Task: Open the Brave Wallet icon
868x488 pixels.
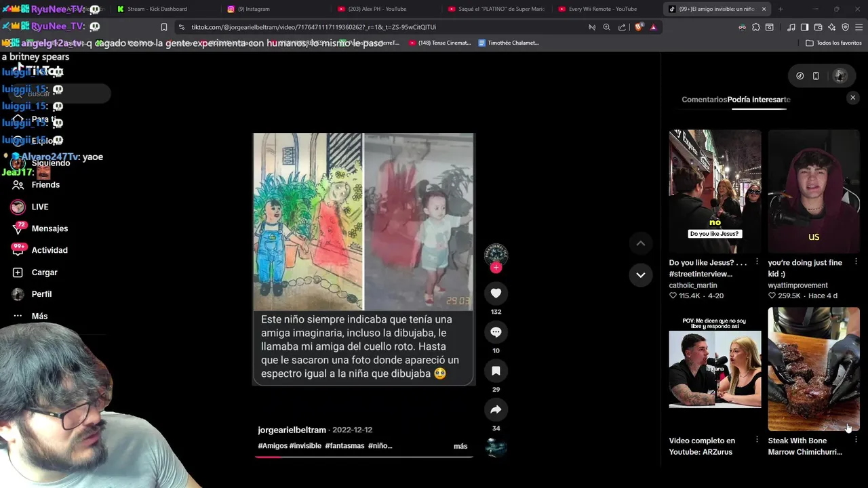Action: point(818,27)
